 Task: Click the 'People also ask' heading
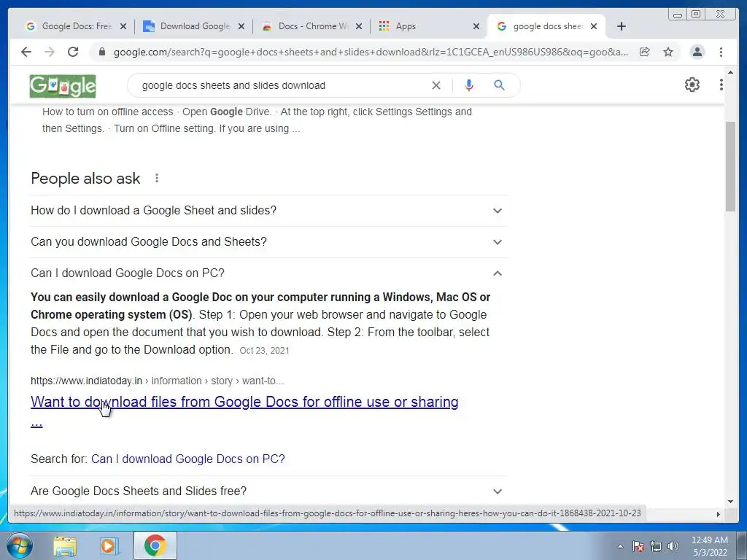coord(85,178)
